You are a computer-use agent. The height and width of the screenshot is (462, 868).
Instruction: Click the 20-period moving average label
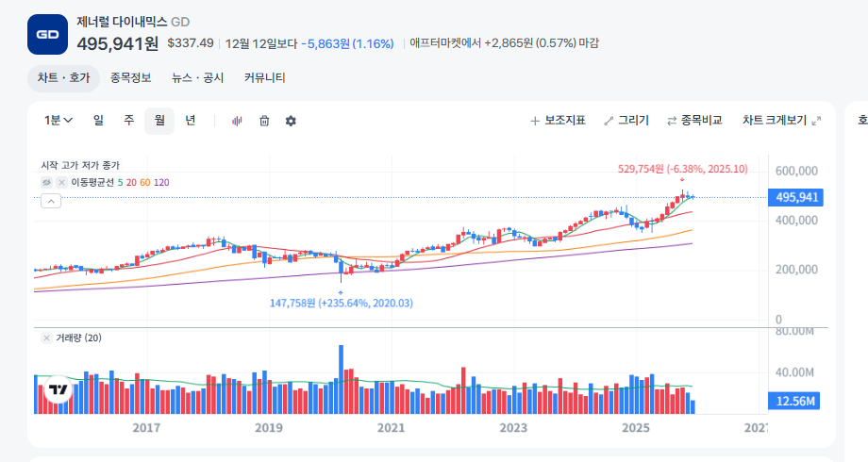tap(131, 183)
